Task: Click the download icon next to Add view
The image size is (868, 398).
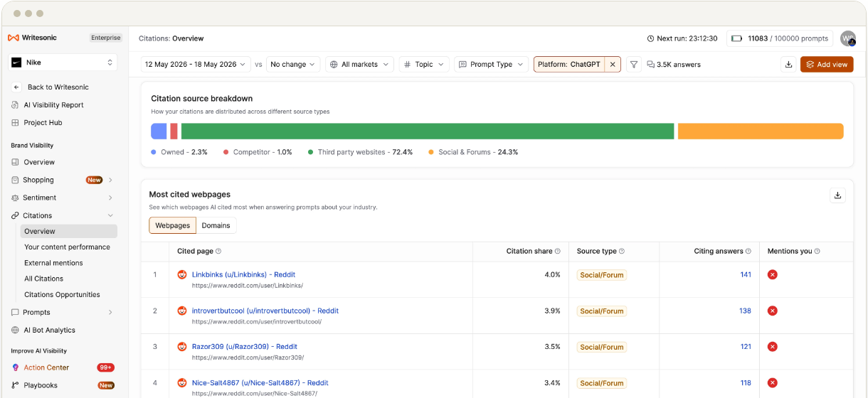Action: point(788,64)
